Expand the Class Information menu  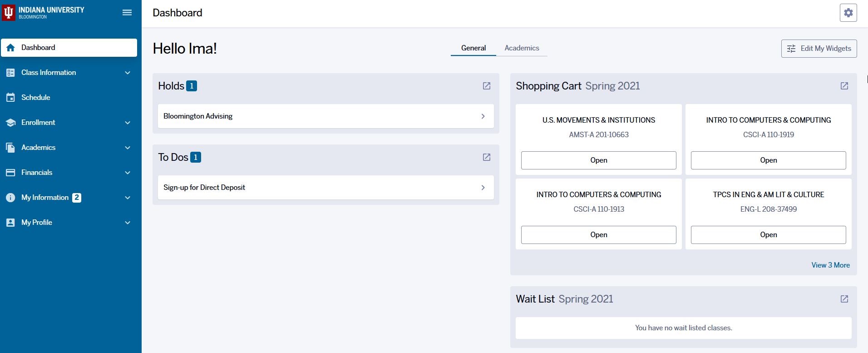pos(127,73)
